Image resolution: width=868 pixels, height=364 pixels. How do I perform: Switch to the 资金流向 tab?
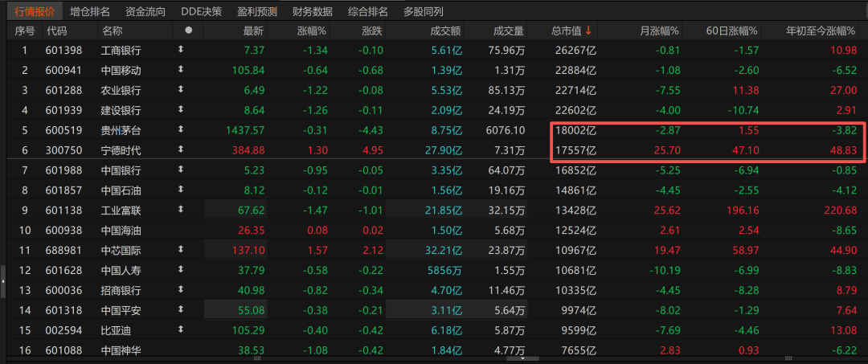145,11
